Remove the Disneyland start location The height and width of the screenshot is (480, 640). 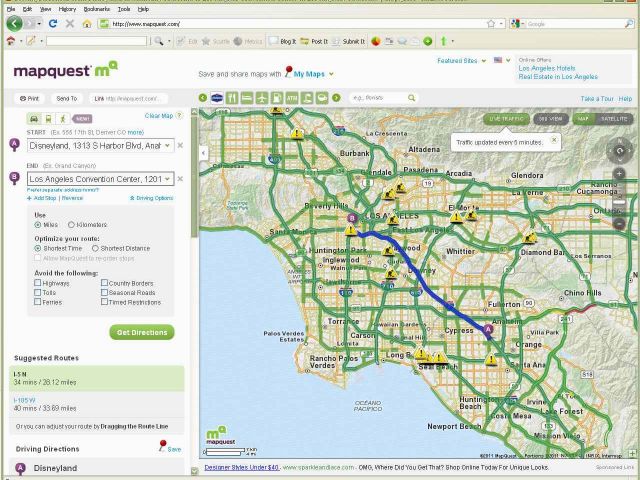[180, 145]
